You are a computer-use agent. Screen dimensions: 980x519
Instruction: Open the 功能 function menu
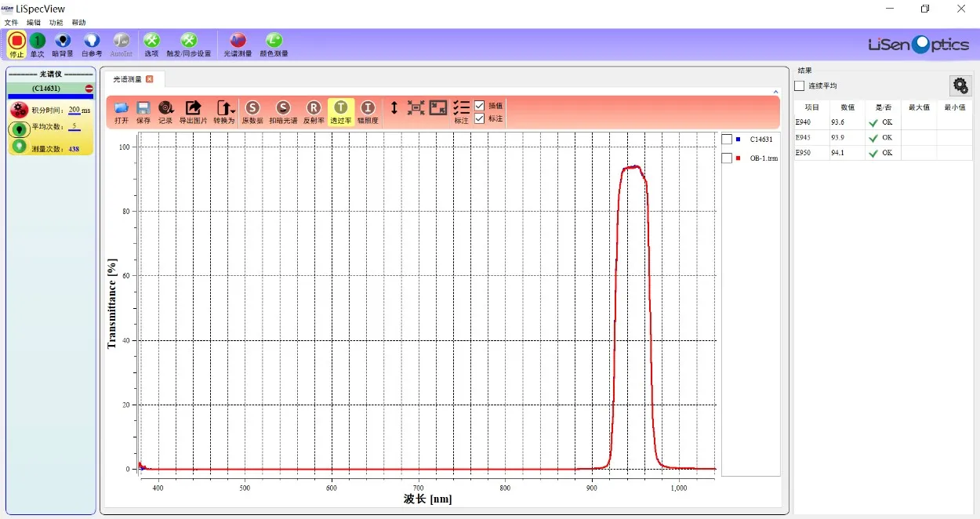[x=56, y=23]
